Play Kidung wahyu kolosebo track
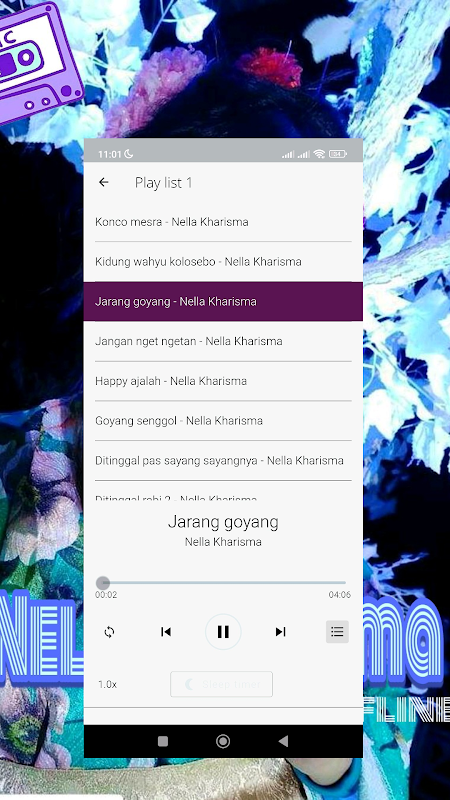450x800 pixels. tap(223, 262)
